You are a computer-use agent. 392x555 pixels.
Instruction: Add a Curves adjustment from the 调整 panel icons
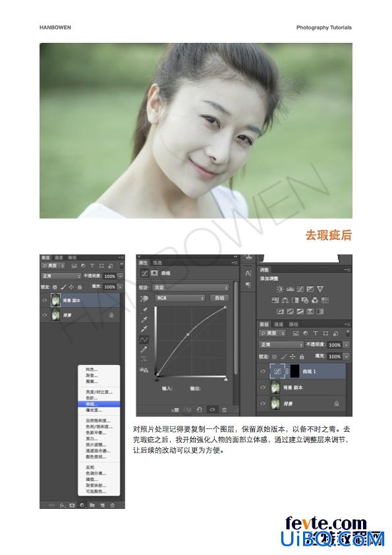point(300,289)
